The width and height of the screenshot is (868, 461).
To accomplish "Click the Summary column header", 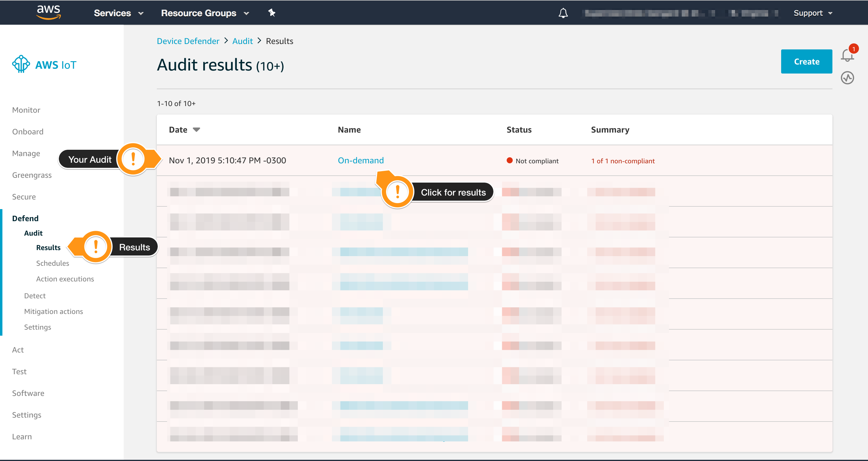I will click(610, 130).
